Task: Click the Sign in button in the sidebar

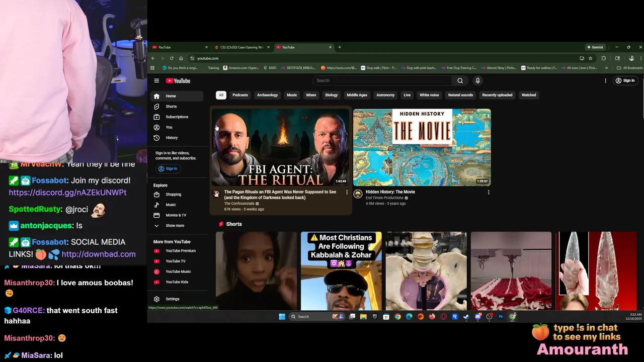Action: tap(168, 169)
